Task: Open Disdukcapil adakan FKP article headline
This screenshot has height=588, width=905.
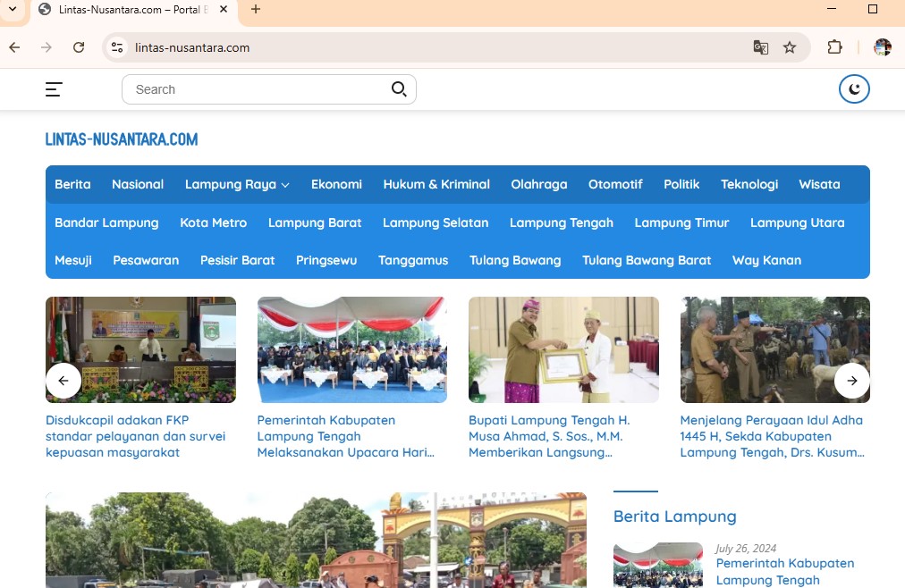Action: pos(136,436)
